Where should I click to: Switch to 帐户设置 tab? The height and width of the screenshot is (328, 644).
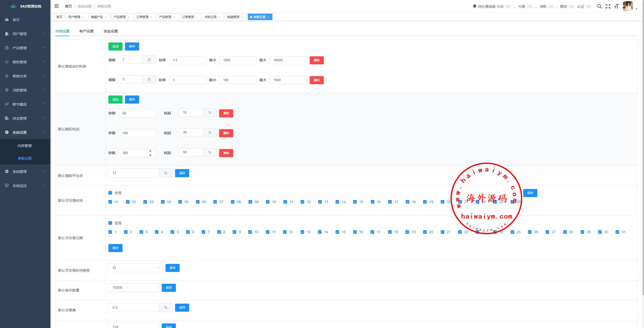point(86,31)
